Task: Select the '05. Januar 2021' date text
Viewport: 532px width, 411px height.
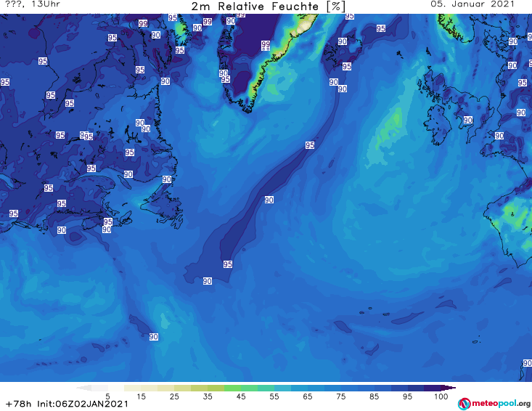Action: tap(472, 4)
